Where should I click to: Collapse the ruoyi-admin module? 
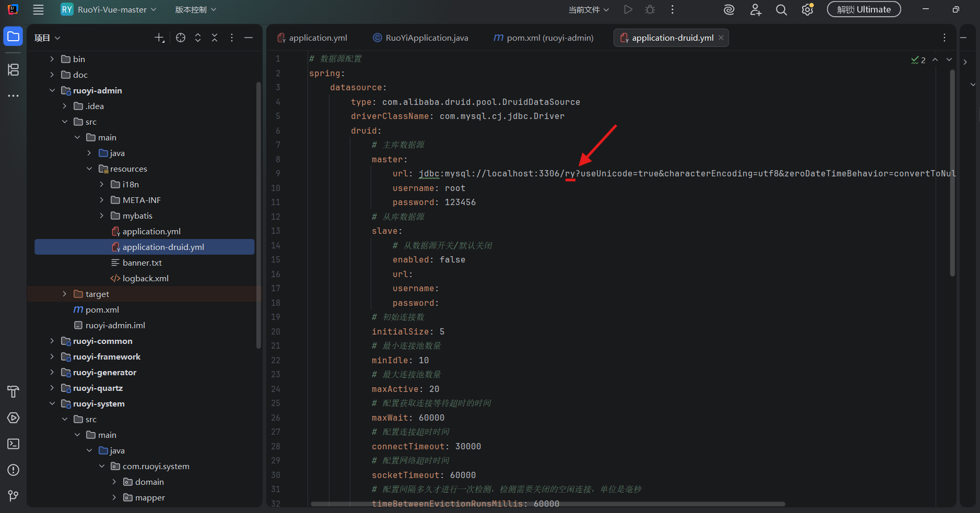[x=52, y=90]
